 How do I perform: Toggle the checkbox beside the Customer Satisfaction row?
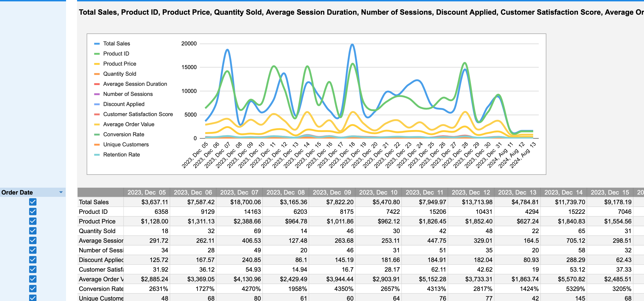pos(33,269)
